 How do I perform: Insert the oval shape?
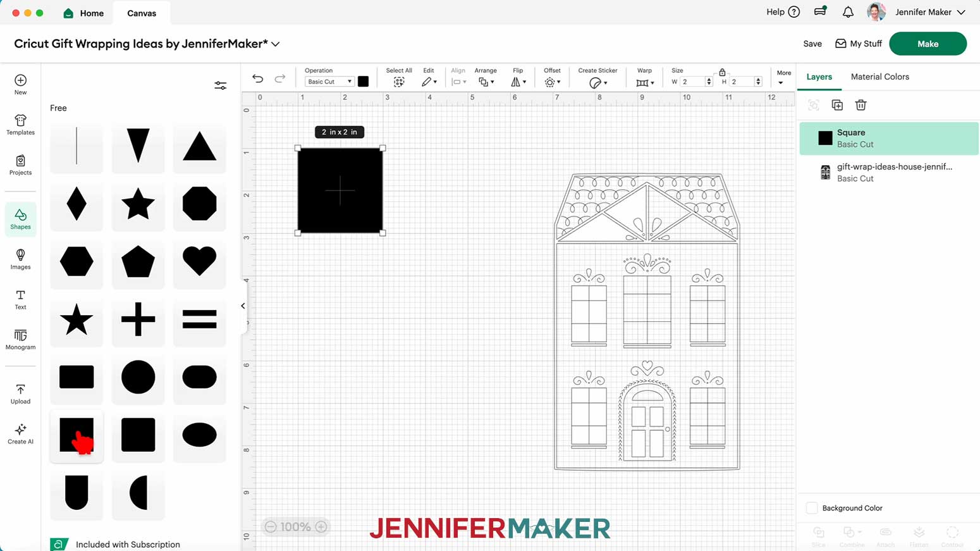click(199, 435)
